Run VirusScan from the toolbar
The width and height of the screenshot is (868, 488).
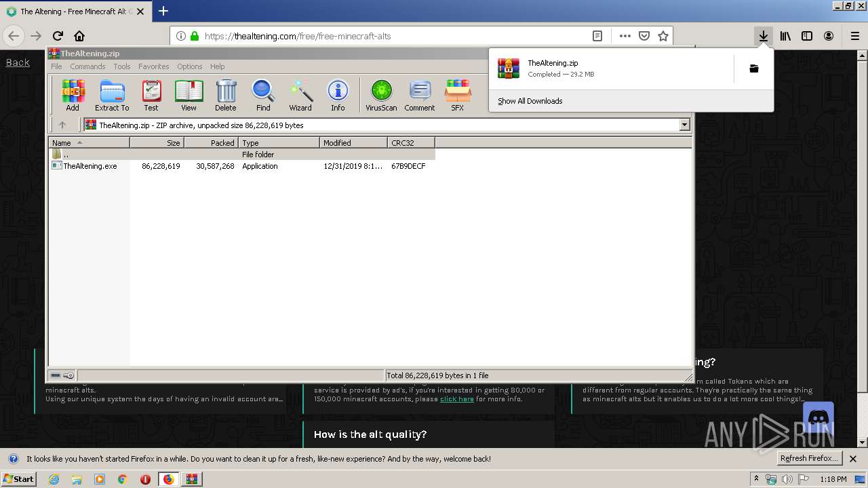click(381, 95)
